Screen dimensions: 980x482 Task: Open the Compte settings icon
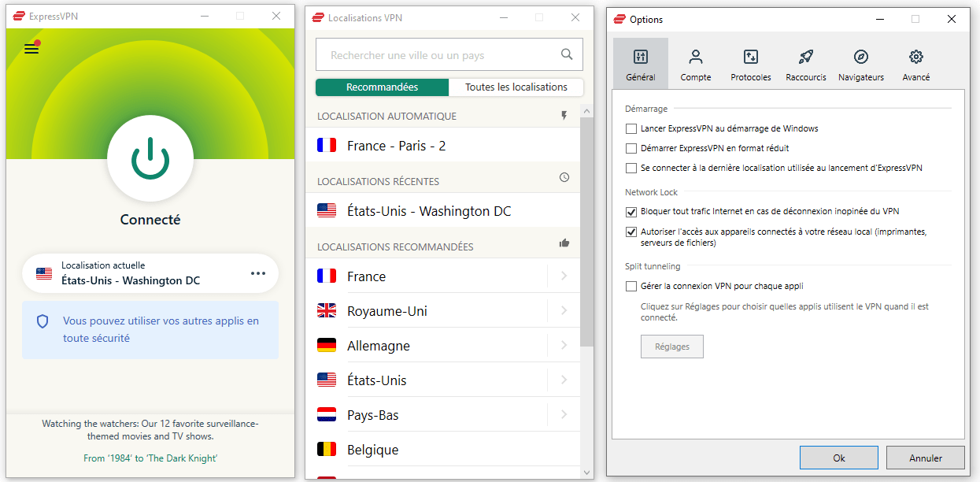[695, 57]
